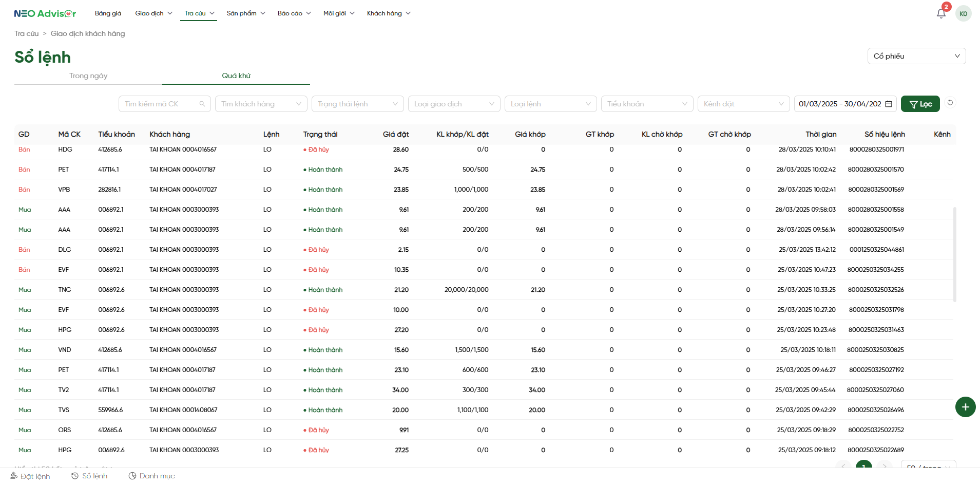Click the green plus floating button

click(x=965, y=407)
